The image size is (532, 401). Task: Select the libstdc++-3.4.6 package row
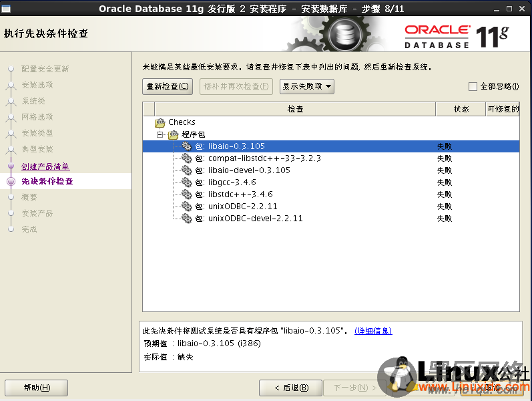[331, 194]
